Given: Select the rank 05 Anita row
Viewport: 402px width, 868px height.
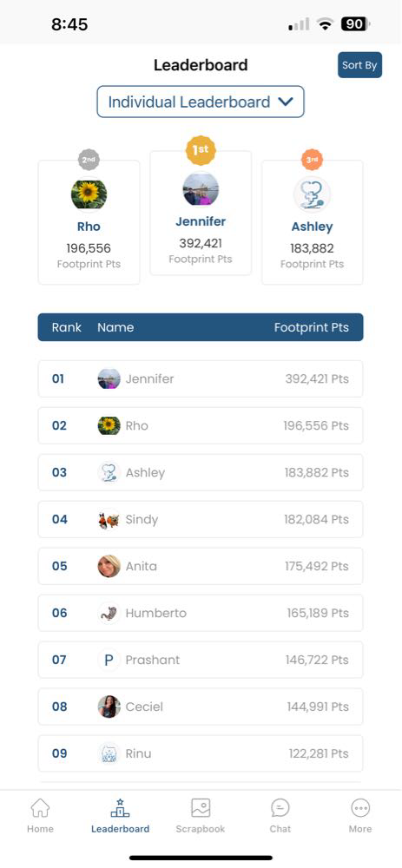Looking at the screenshot, I should tap(201, 566).
